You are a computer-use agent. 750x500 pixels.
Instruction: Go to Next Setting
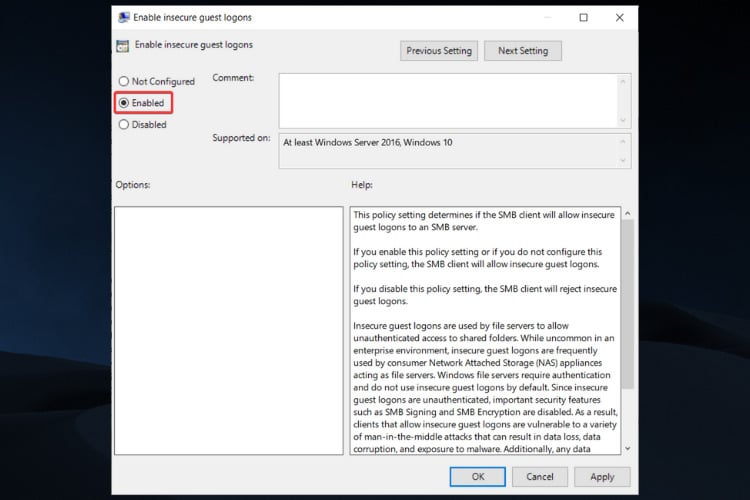point(523,51)
